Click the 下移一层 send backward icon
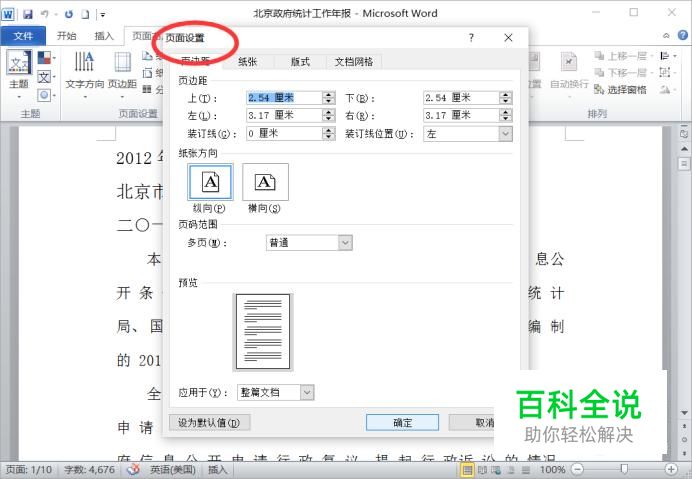This screenshot has width=692, height=479. 599,72
